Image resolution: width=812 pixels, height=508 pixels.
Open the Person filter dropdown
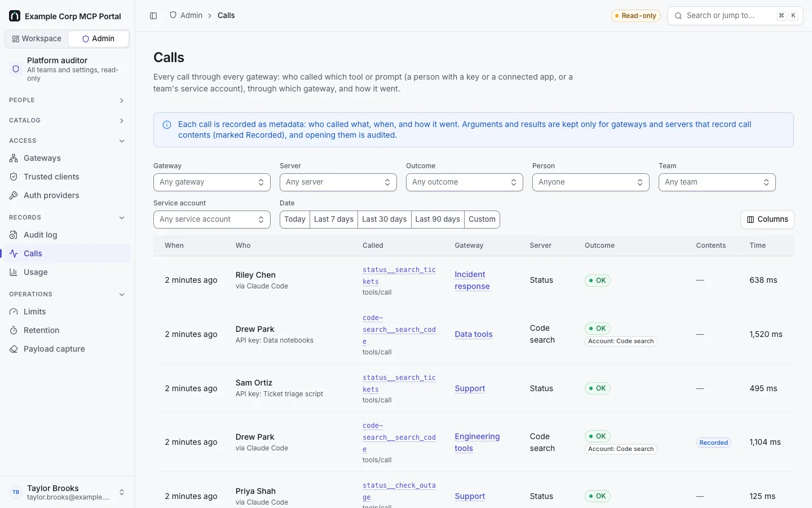[591, 182]
